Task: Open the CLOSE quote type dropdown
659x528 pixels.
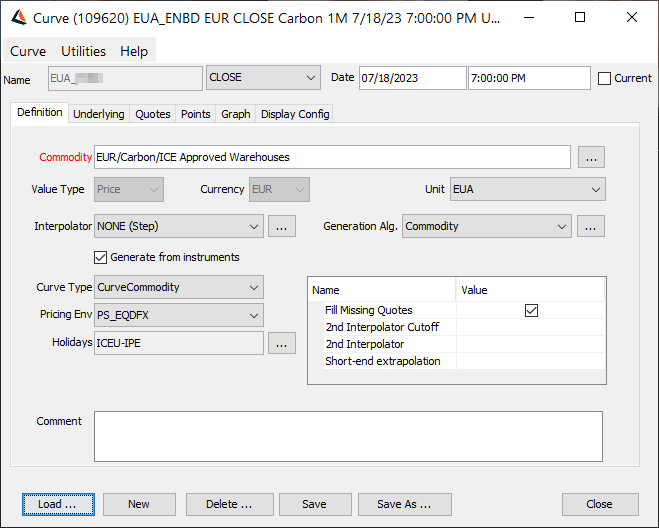Action: (x=263, y=77)
